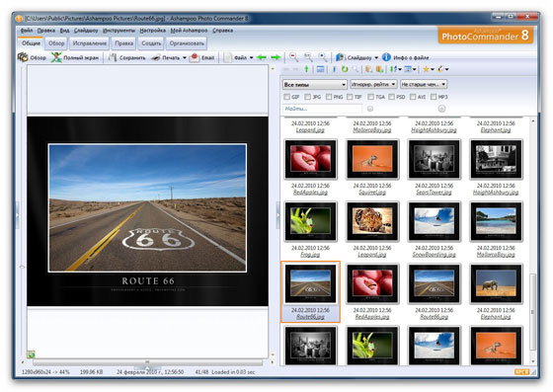Click the Email toolbar button

201,57
